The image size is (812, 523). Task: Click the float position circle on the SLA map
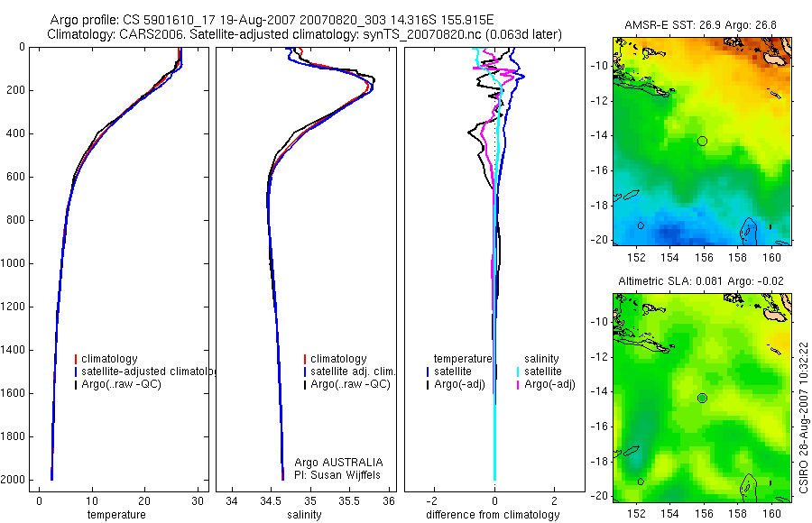pyautogui.click(x=702, y=399)
